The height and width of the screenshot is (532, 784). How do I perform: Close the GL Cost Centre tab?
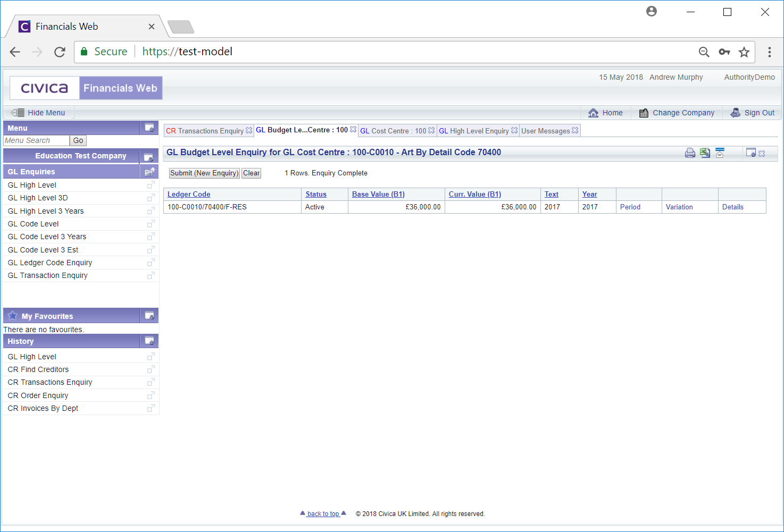pyautogui.click(x=431, y=130)
